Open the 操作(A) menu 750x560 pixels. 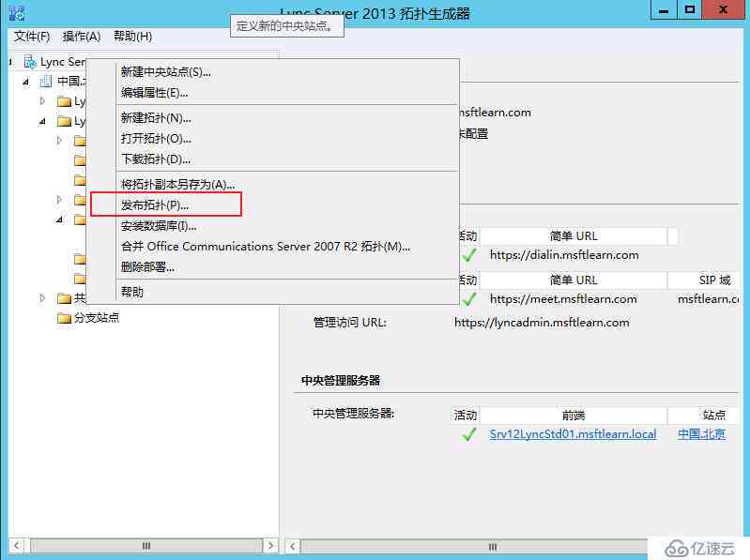pyautogui.click(x=82, y=37)
